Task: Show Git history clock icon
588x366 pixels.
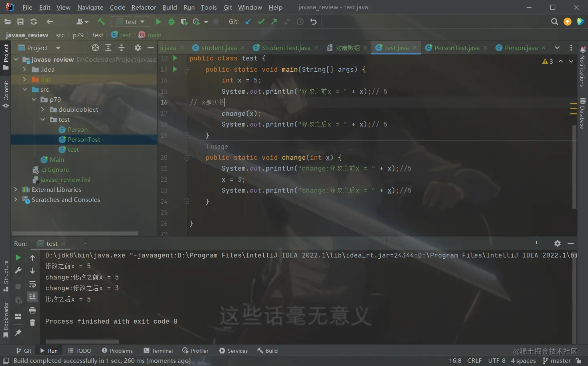Action: tap(300, 22)
